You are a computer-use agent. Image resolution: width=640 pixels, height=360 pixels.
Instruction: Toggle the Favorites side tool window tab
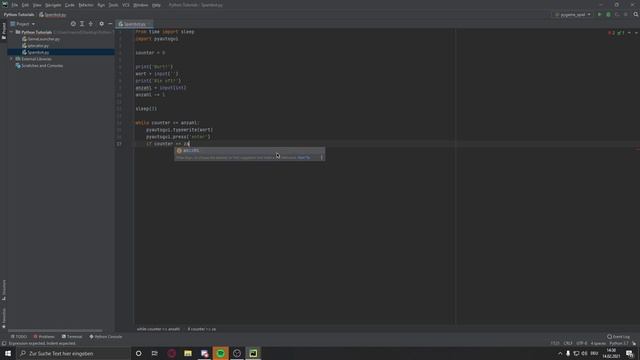tap(4, 318)
